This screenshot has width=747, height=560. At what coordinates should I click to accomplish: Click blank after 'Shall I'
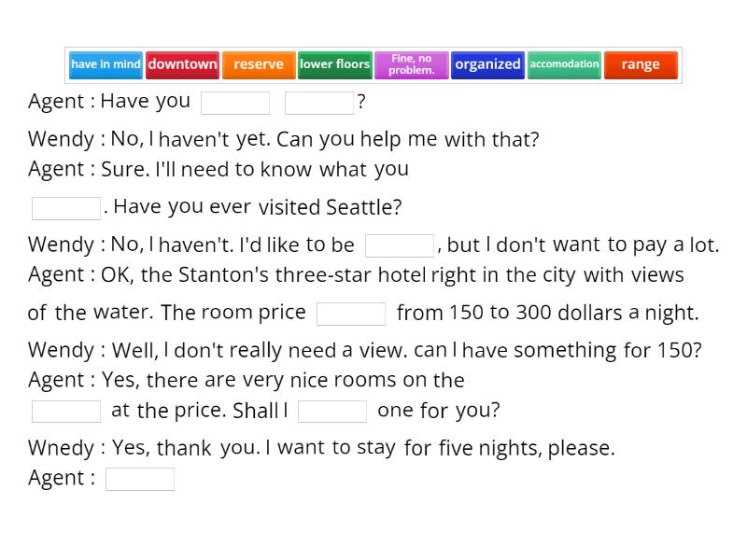click(x=332, y=410)
